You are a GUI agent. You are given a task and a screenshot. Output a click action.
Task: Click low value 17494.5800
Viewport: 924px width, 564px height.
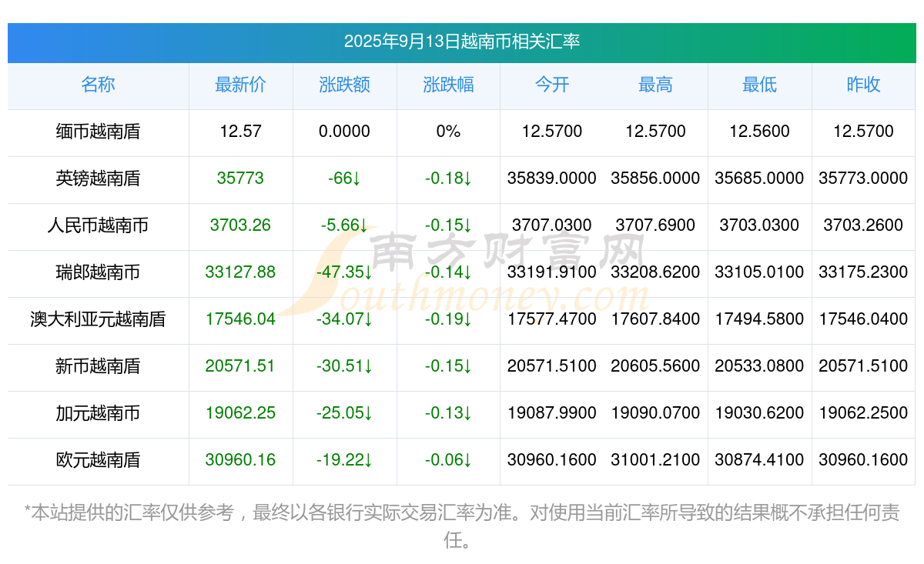click(759, 319)
